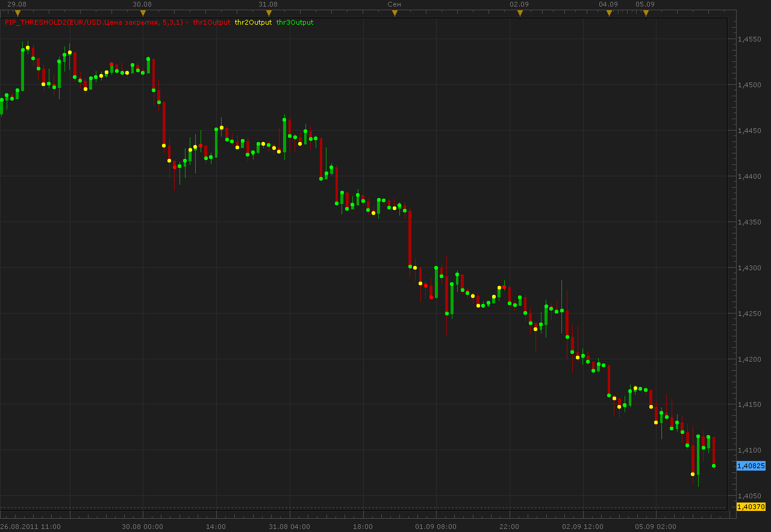The width and height of the screenshot is (771, 532).
Task: Click the 04.09 date label at top
Action: click(x=608, y=4)
